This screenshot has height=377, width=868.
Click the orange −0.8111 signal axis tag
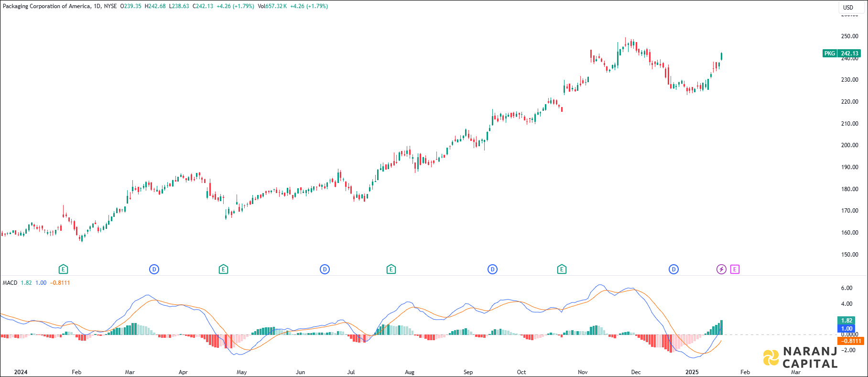coord(851,341)
